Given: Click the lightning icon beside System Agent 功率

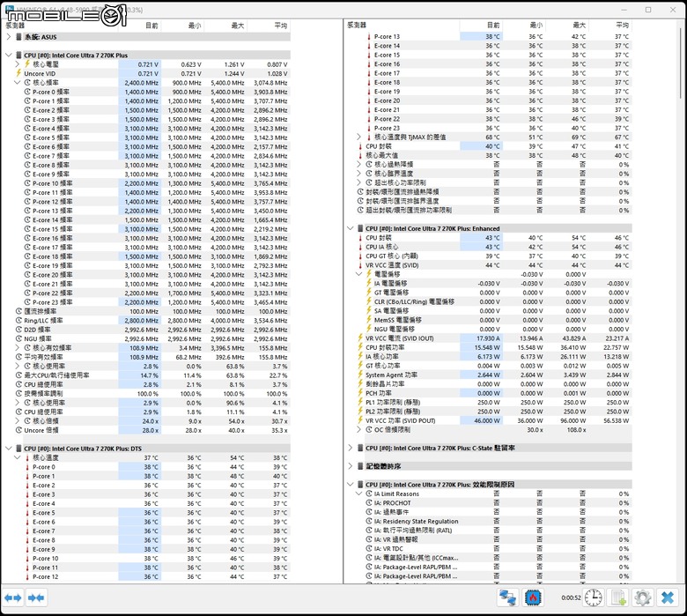Looking at the screenshot, I should 360,375.
